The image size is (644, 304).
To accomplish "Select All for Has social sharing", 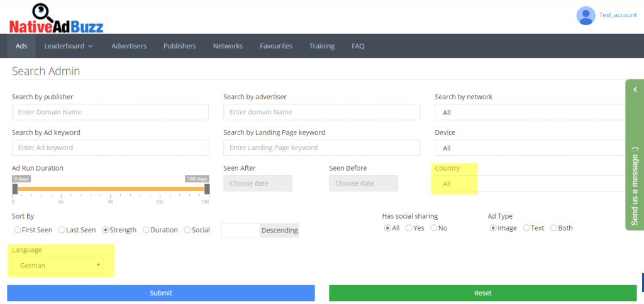I will point(387,228).
